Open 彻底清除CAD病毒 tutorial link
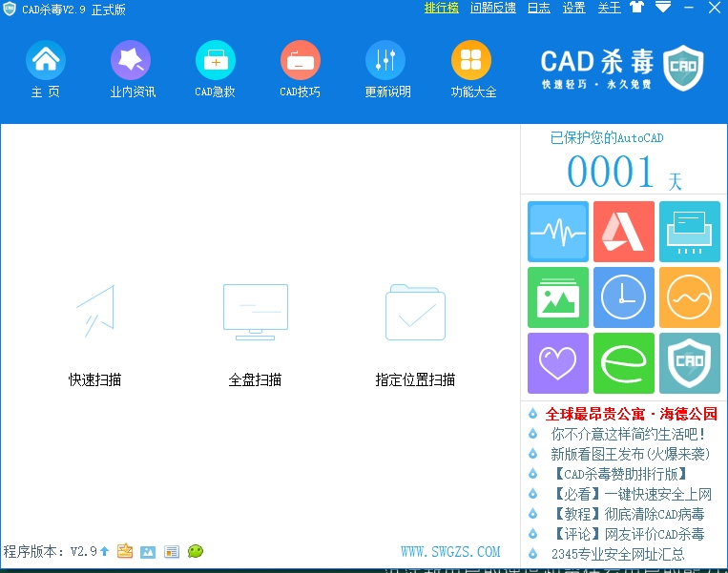The height and width of the screenshot is (573, 728). pyautogui.click(x=628, y=514)
